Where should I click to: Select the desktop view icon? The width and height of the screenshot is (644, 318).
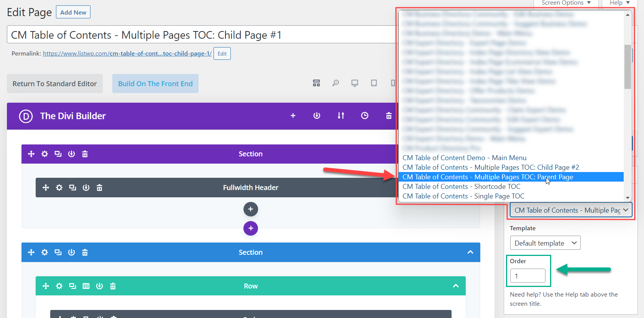355,83
